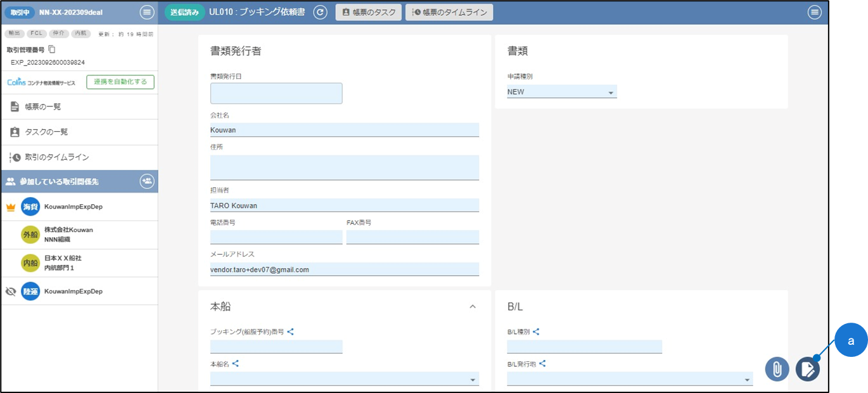Collapse the 本船 section
Image resolution: width=868 pixels, height=393 pixels.
click(472, 307)
